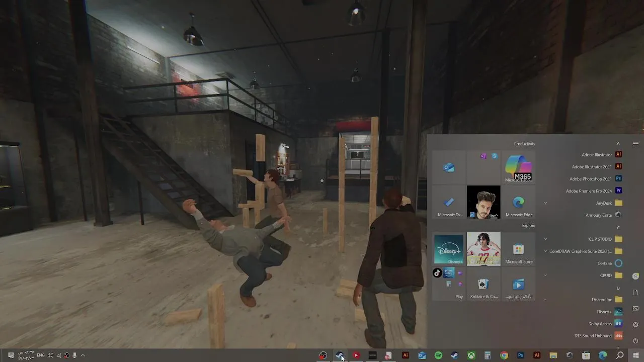Image resolution: width=644 pixels, height=362 pixels.
Task: Open Adobe Illustrator 2021 from the app list
Action: coord(596,167)
